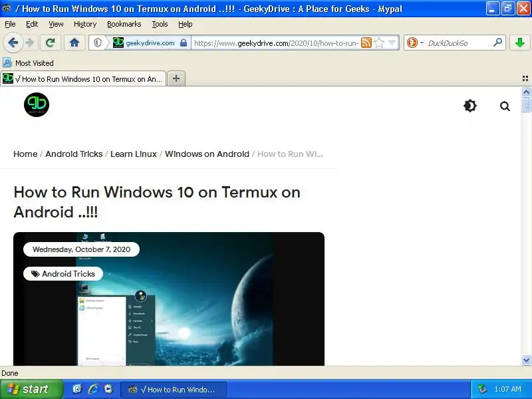The image size is (532, 399).
Task: Go to Home breadcrumb link
Action: pyautogui.click(x=25, y=154)
